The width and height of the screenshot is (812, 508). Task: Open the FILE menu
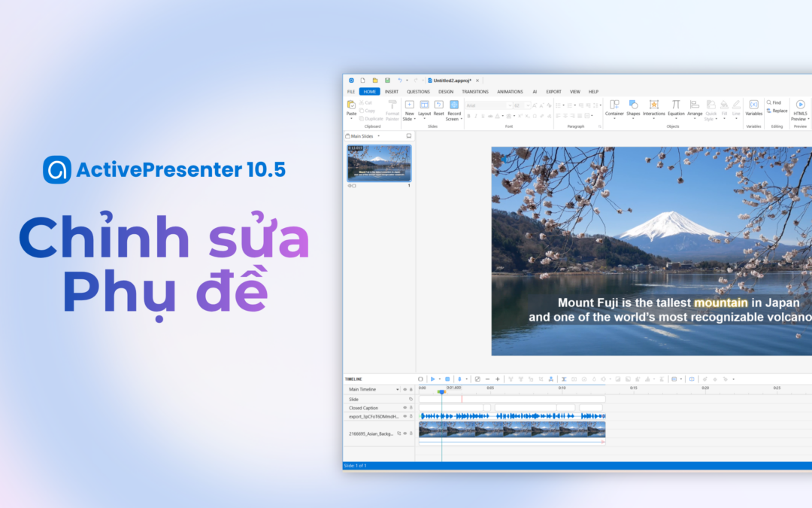351,92
